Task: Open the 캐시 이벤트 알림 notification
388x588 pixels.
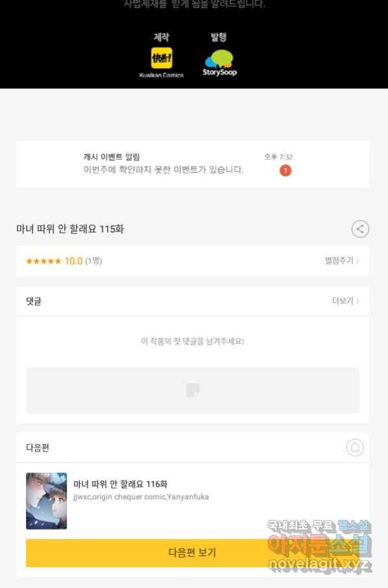Action: [x=192, y=164]
